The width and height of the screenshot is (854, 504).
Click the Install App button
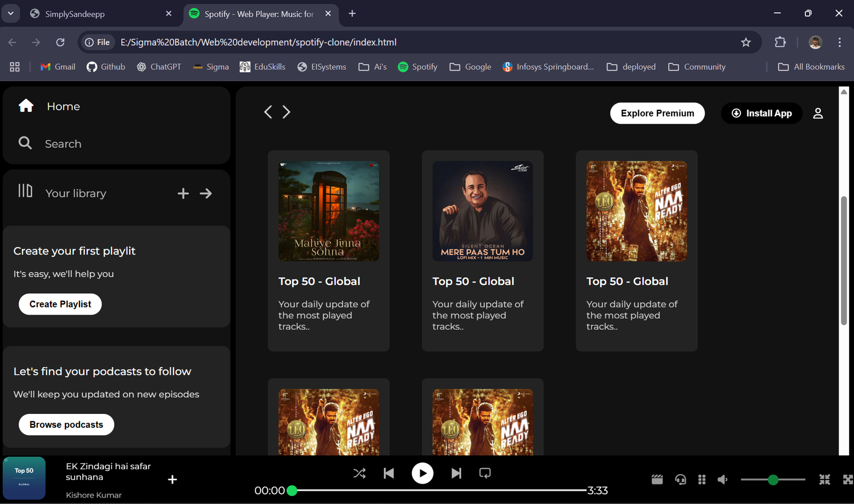762,113
